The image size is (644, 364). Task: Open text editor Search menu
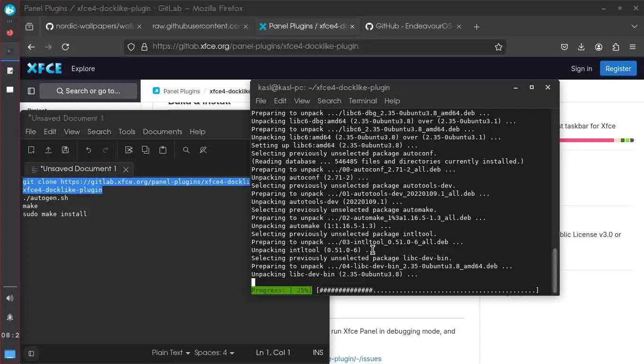pyautogui.click(x=99, y=132)
